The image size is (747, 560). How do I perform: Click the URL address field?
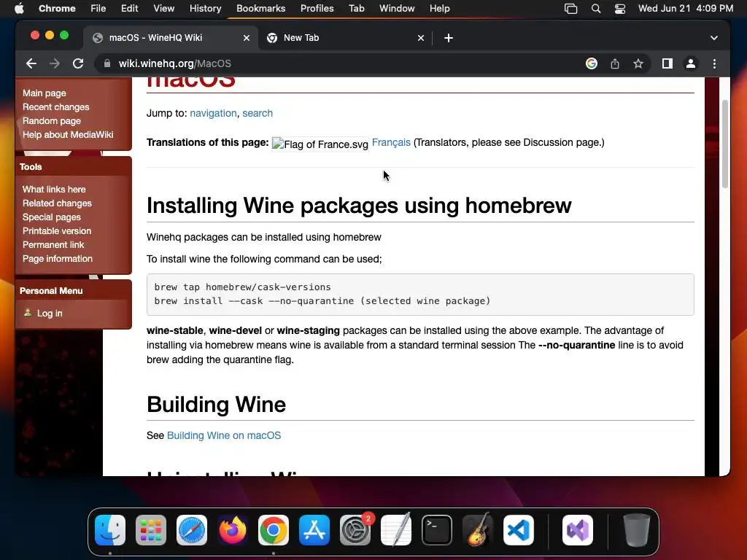(343, 63)
